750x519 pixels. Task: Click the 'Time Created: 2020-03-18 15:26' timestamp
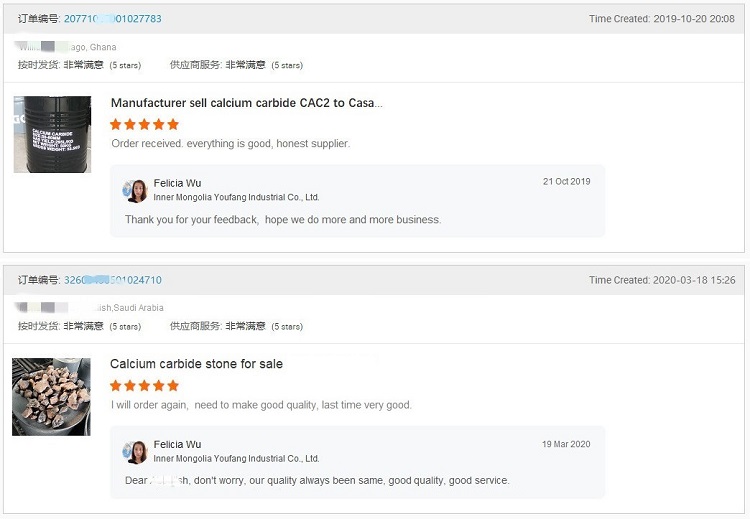point(661,280)
